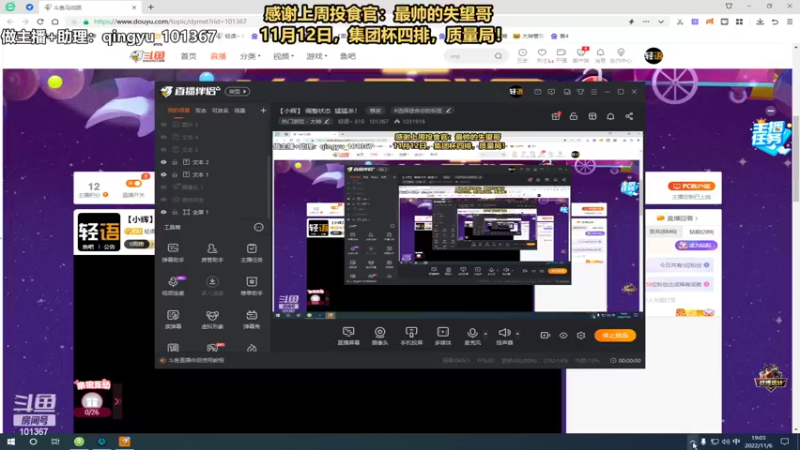Viewport: 800px width, 450px height.
Task: Toggle the lock on the 全屏 1 source
Action: (x=174, y=212)
